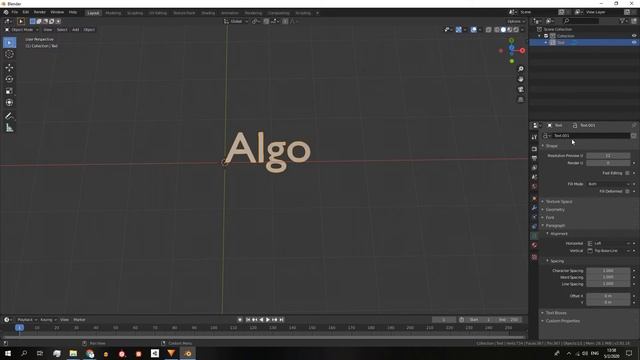Expand the Geometry panel
640x360 pixels.
pyautogui.click(x=555, y=210)
